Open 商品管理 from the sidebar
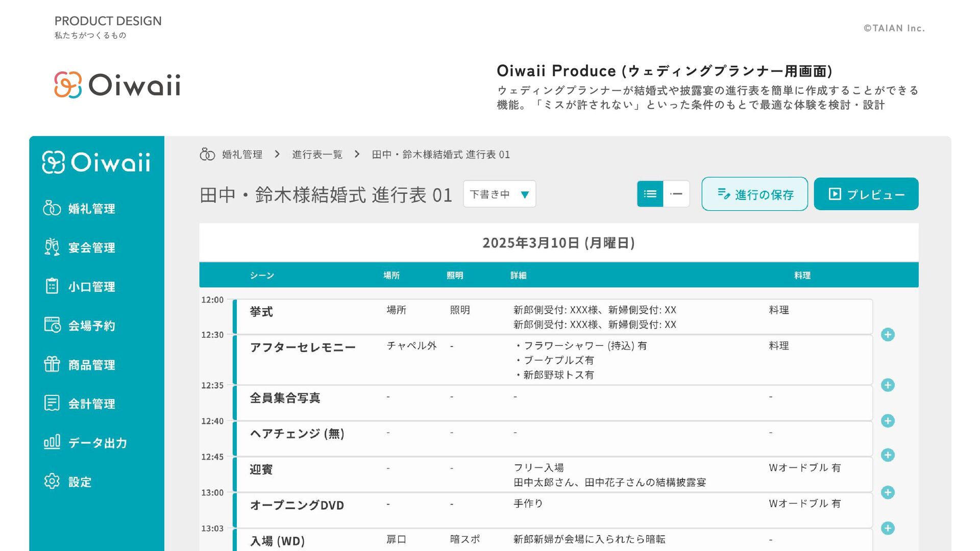Image resolution: width=980 pixels, height=551 pixels. 79,365
